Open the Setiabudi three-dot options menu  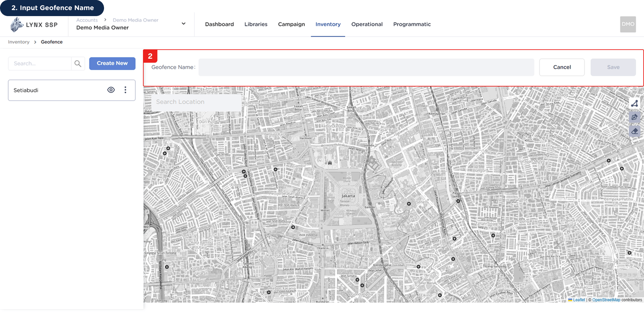(126, 90)
